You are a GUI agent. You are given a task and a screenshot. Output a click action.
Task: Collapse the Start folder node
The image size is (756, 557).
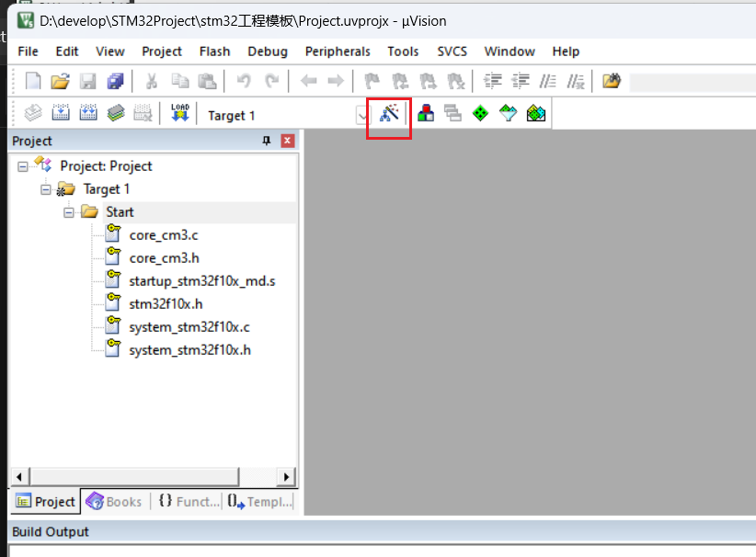(69, 212)
